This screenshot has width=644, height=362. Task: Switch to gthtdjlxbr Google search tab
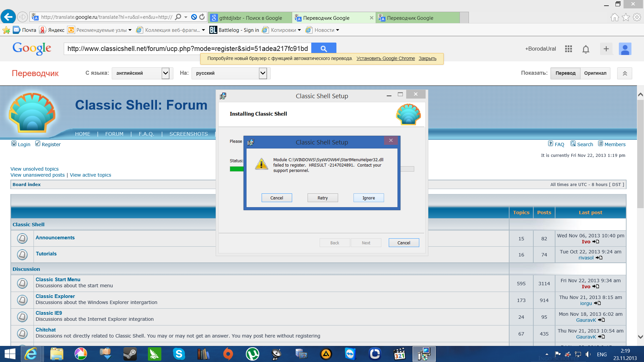(x=250, y=18)
